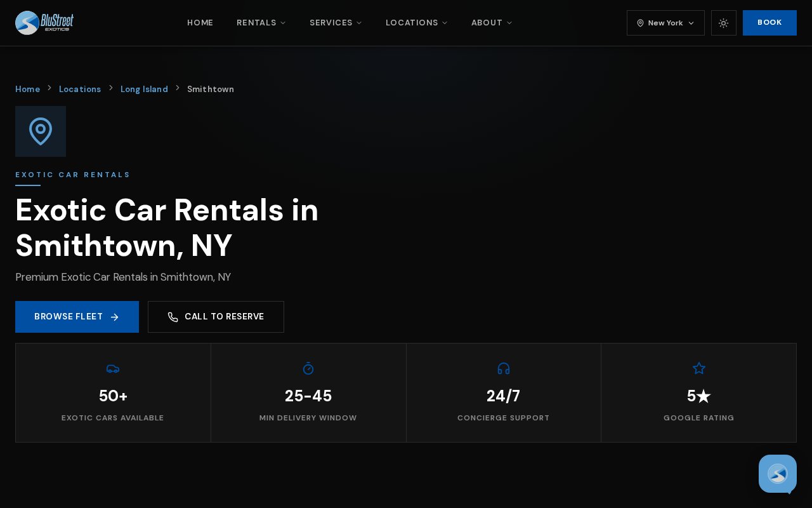The height and width of the screenshot is (508, 812).
Task: Click Browse Fleet button
Action: (x=77, y=317)
